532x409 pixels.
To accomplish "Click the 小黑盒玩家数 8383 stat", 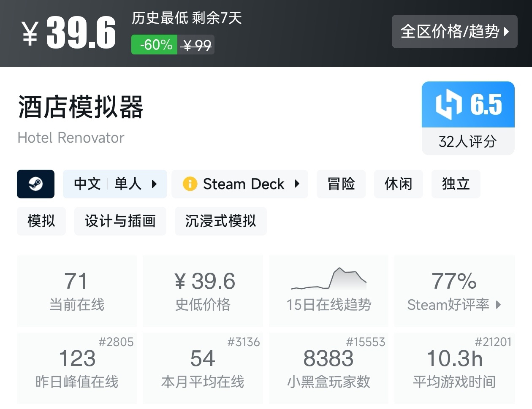I will [x=328, y=368].
